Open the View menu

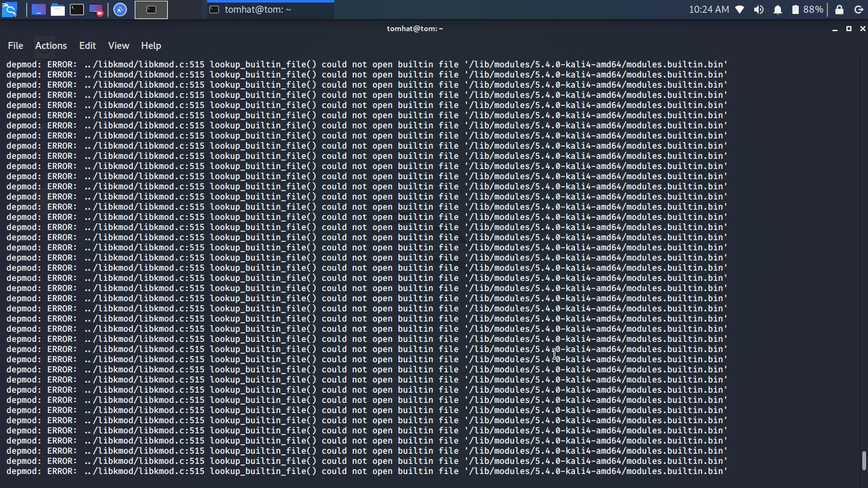coord(118,46)
